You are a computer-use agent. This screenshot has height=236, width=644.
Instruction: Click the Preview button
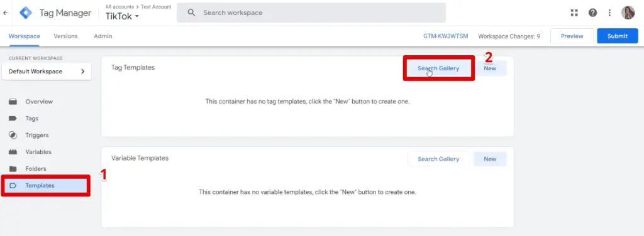point(572,36)
